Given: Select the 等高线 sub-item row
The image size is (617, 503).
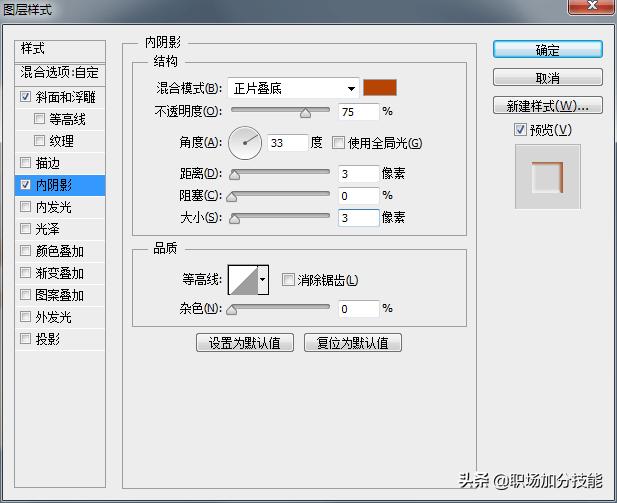Looking at the screenshot, I should 60,118.
